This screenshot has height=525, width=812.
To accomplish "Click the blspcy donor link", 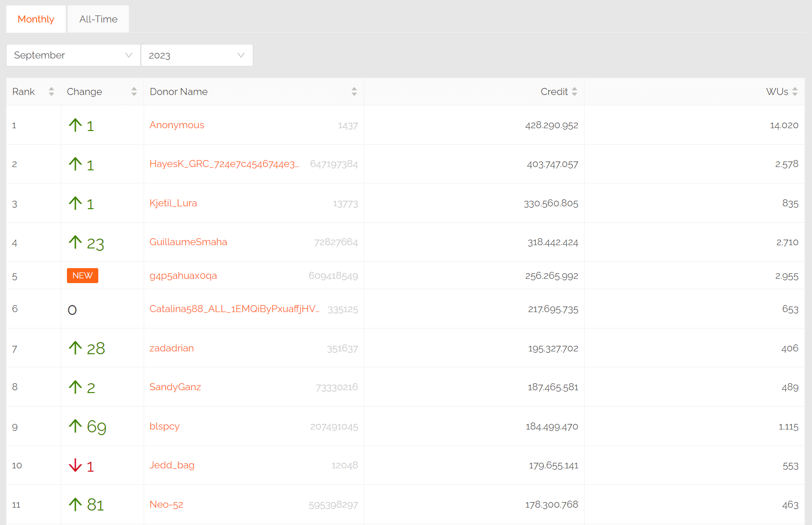I will coord(164,426).
